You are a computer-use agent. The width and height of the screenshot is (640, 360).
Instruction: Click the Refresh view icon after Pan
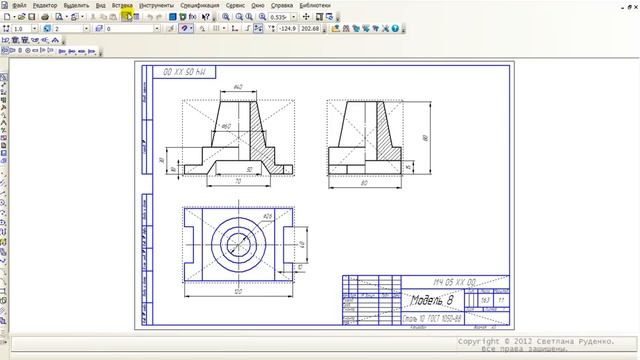pos(320,17)
